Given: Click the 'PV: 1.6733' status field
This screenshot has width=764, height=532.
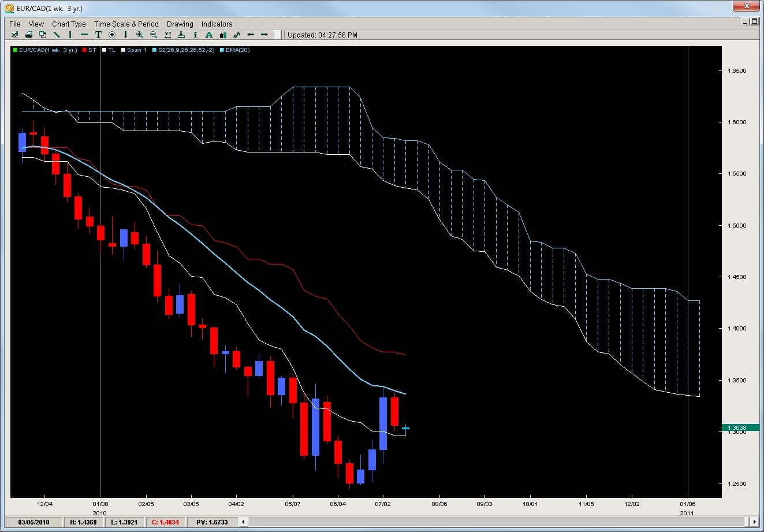Looking at the screenshot, I should coord(211,522).
